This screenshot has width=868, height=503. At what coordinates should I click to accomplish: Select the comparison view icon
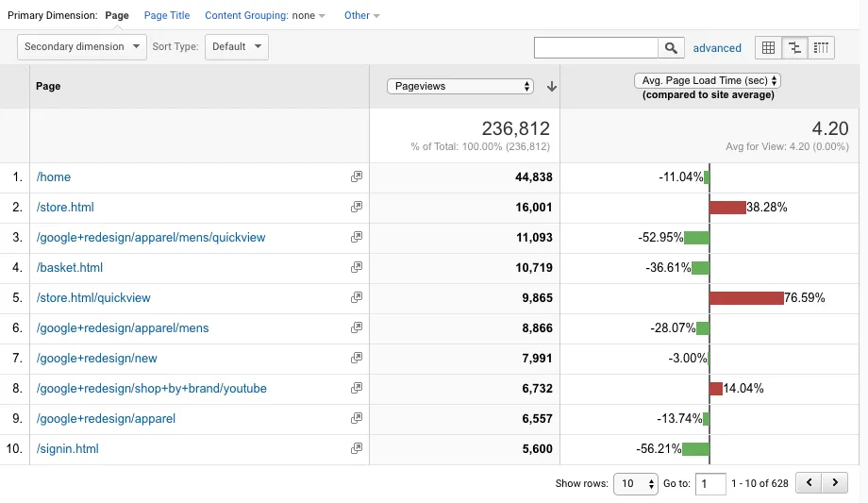click(x=794, y=47)
